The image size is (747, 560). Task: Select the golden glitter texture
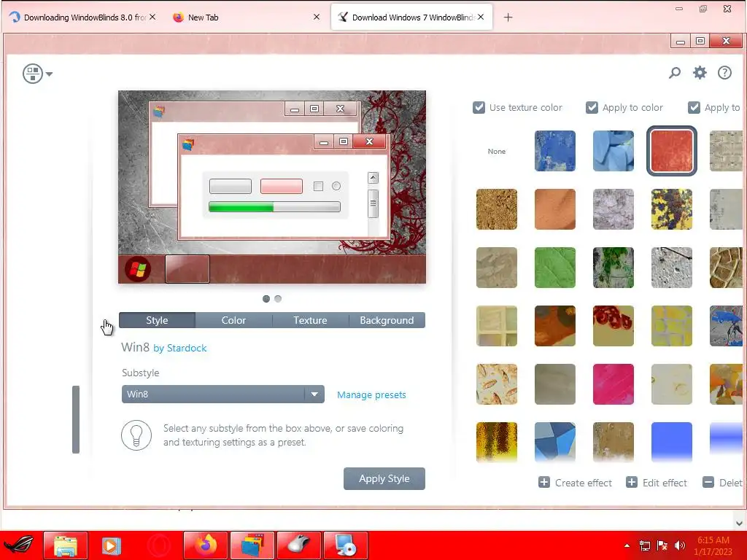[496, 442]
